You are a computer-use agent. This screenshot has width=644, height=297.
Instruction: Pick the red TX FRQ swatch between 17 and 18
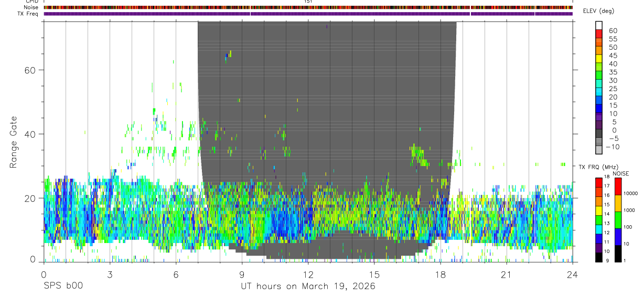[x=599, y=182]
